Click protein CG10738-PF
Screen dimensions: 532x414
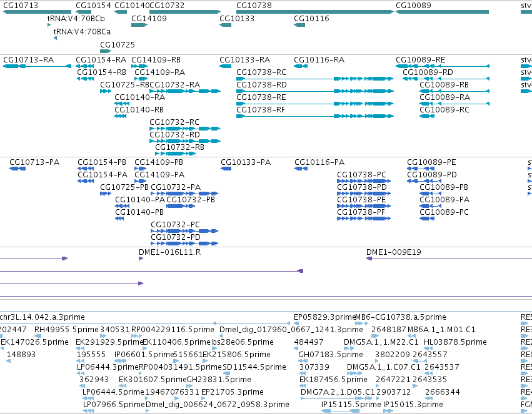click(361, 212)
